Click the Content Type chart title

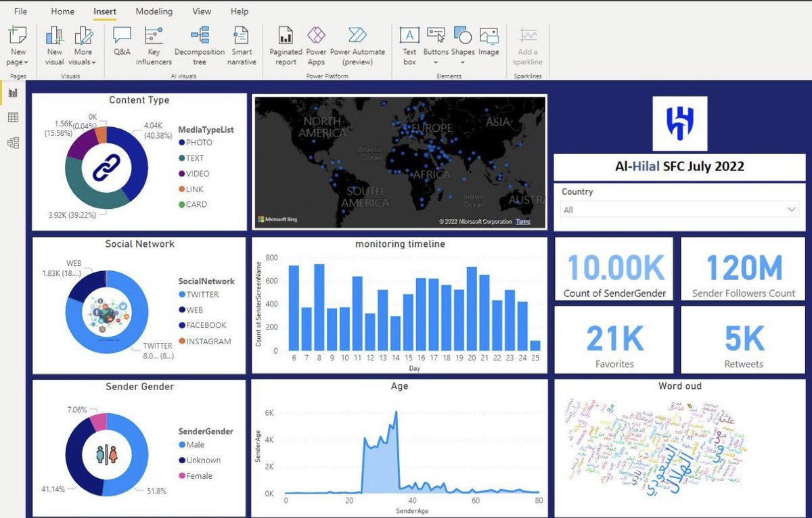tap(139, 100)
